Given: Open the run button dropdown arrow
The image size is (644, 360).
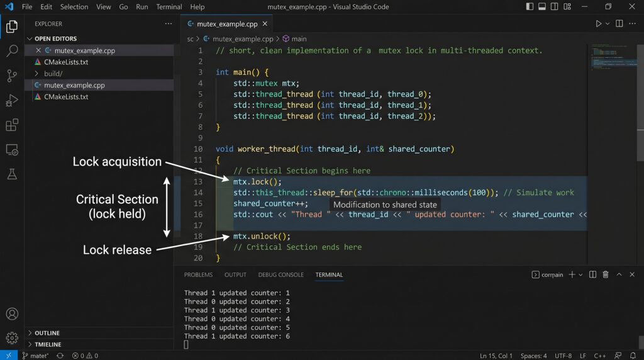Looking at the screenshot, I should (x=608, y=24).
